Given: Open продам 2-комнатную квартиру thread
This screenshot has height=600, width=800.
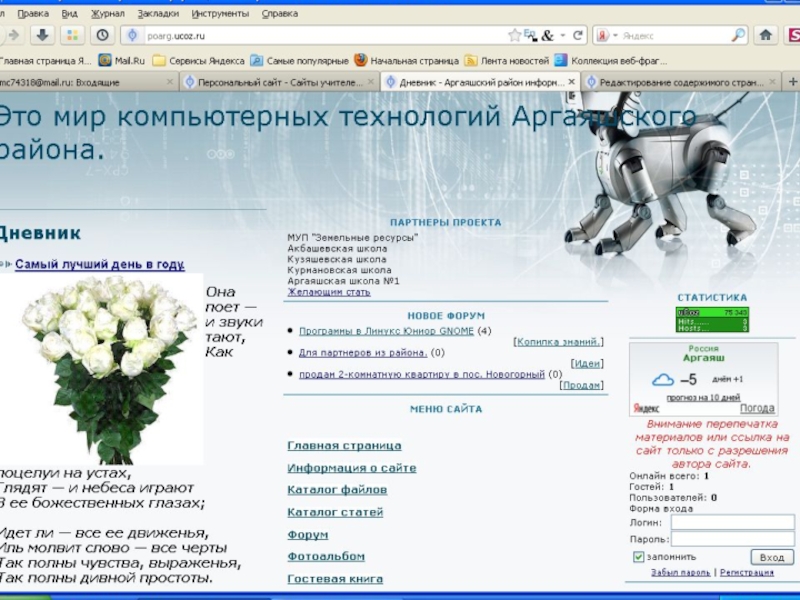Looking at the screenshot, I should click(422, 374).
